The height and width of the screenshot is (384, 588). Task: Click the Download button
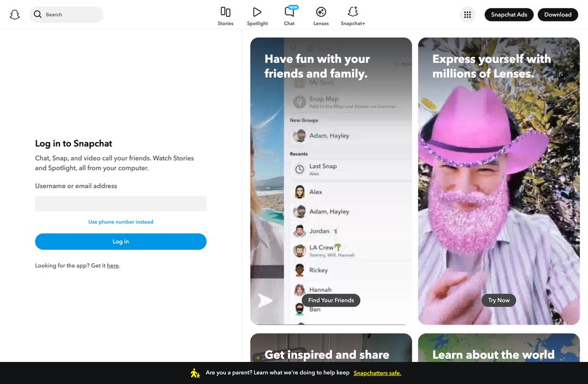557,15
